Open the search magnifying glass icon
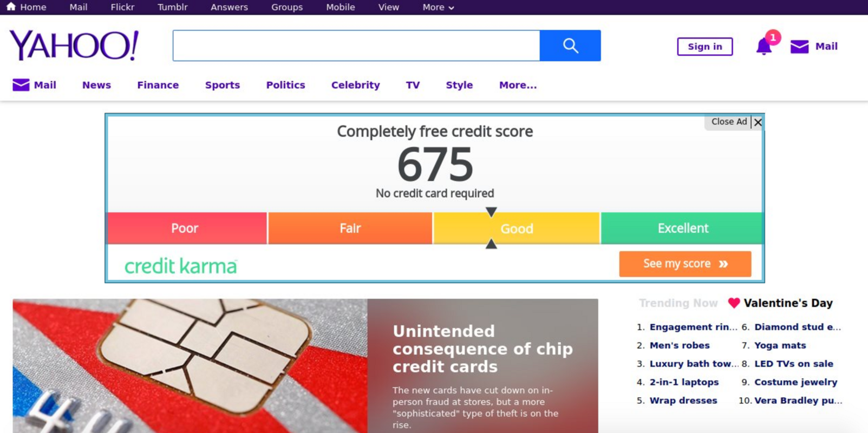Viewport: 868px width, 433px height. point(570,45)
